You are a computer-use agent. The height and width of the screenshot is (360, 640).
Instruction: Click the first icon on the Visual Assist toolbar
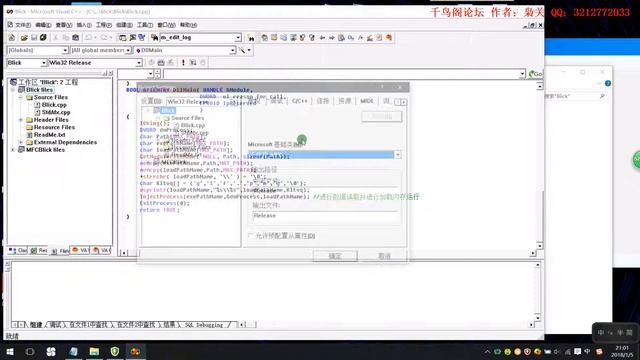[264, 38]
